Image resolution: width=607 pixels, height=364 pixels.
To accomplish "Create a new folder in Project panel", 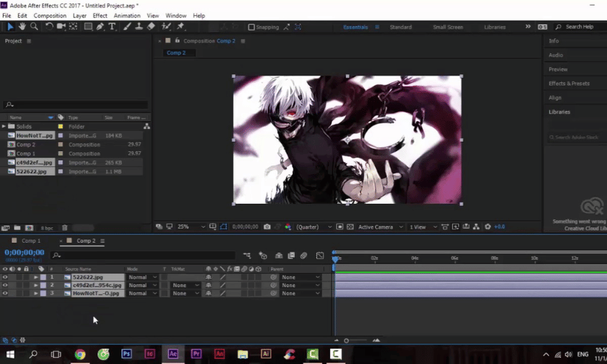I will click(x=17, y=228).
